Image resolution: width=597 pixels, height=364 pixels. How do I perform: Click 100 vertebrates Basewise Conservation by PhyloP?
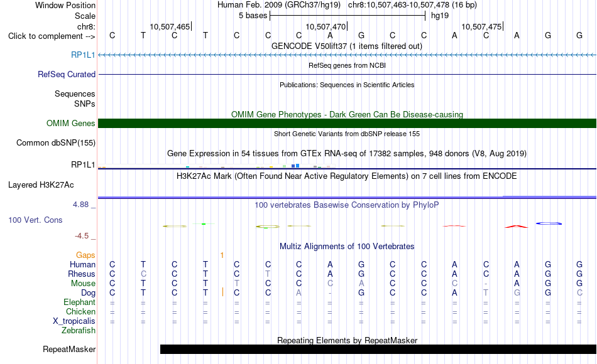pyautogui.click(x=347, y=205)
